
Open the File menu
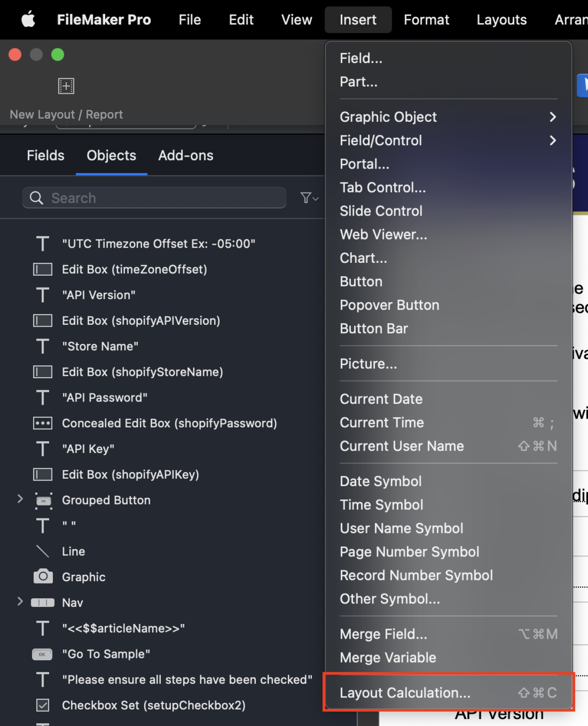coord(190,20)
